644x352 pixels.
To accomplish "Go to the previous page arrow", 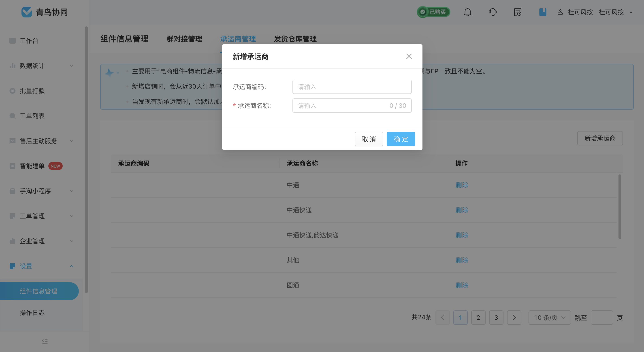I will (443, 318).
